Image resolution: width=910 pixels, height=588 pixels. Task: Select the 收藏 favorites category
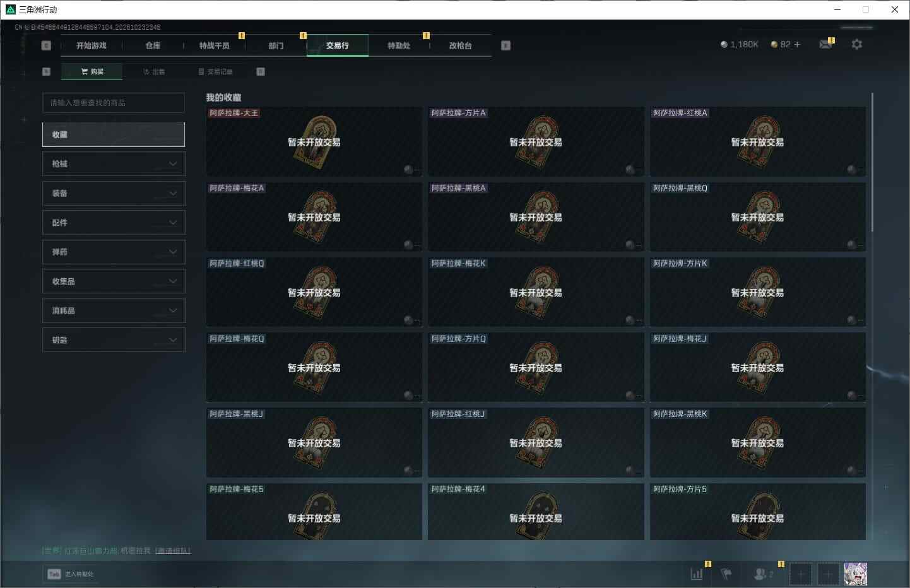pyautogui.click(x=114, y=134)
